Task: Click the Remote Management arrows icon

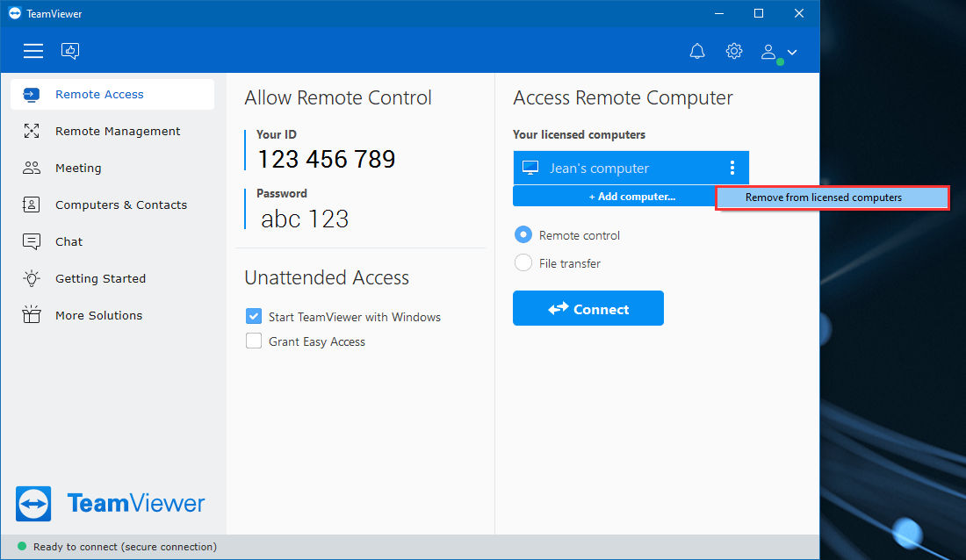Action: pos(32,131)
